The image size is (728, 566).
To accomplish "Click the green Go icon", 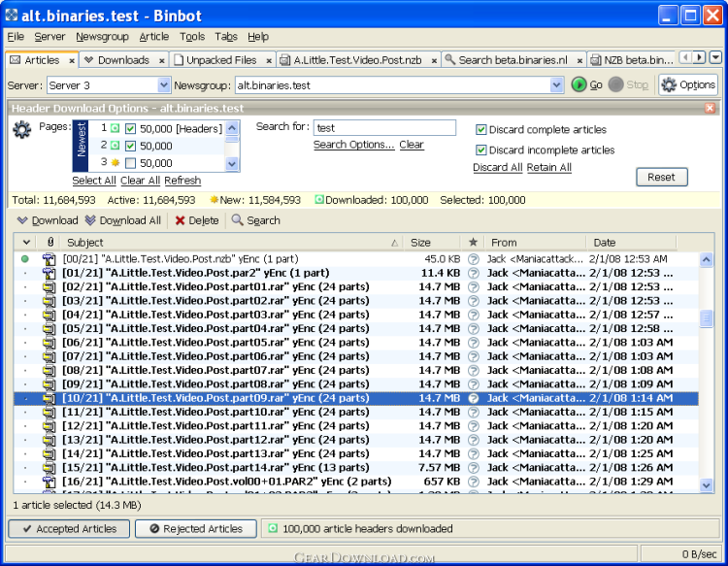I will click(x=579, y=85).
